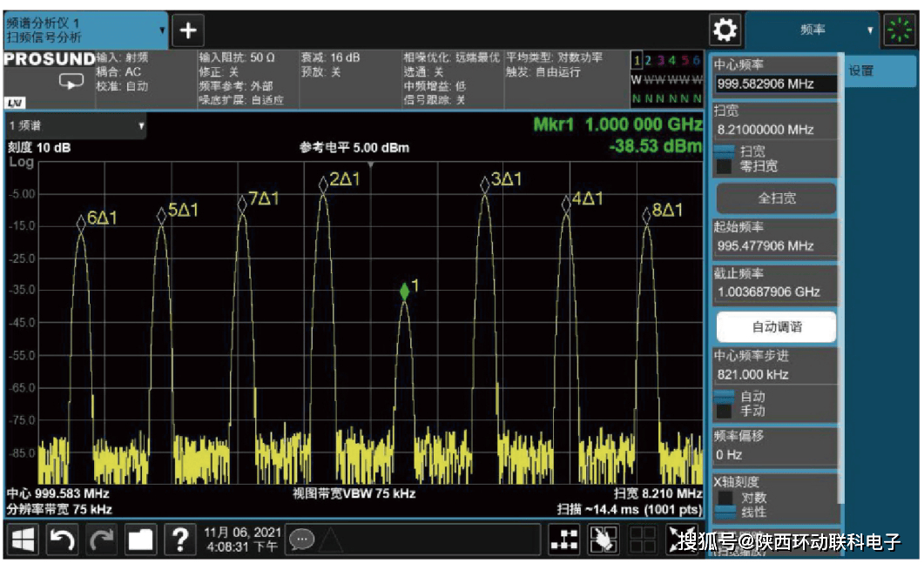Click the 起始频率 start frequency field

pyautogui.click(x=775, y=246)
